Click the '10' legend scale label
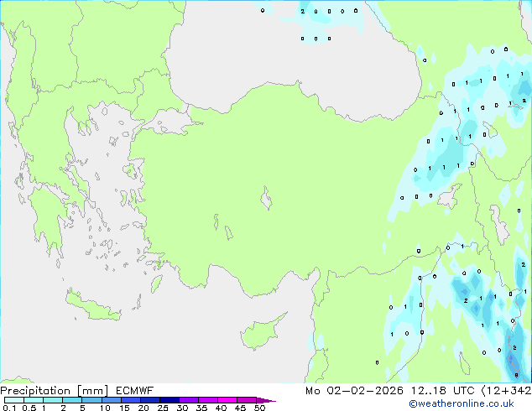The image size is (532, 411). [105, 408]
